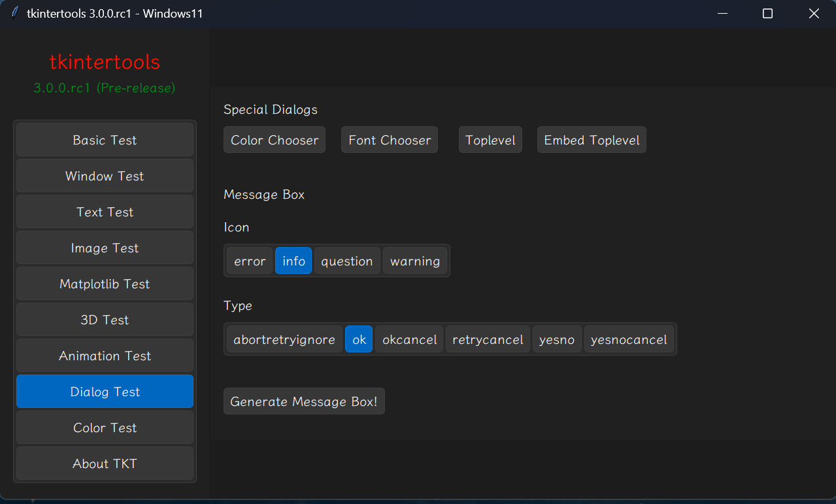
Task: Select the error message box icon
Action: click(250, 260)
